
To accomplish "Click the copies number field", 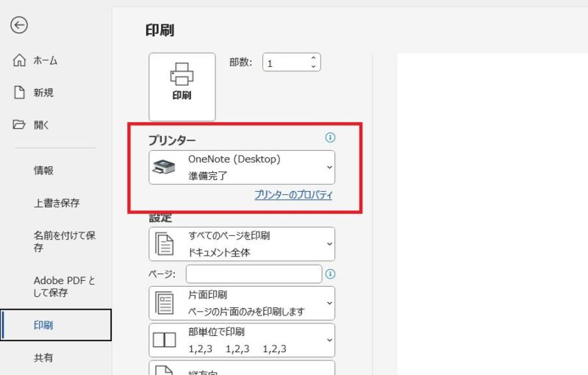I will pyautogui.click(x=285, y=63).
